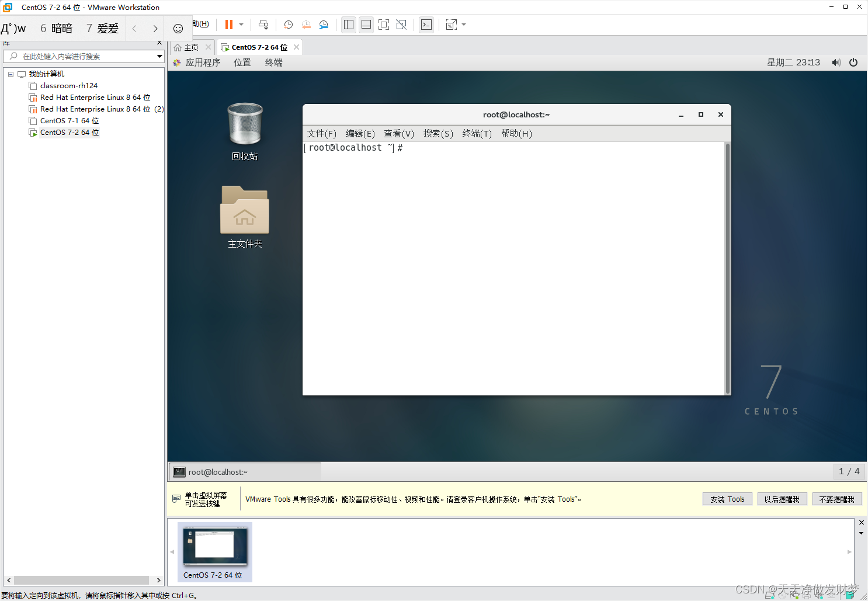Screen dimensions: 868x601
Task: Open the stretch guest dropdown arrow
Action: [464, 25]
